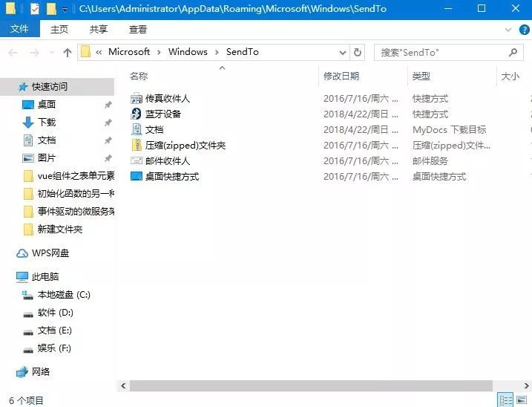Open 文档 (E:) drive
The height and width of the screenshot is (407, 532).
coord(55,331)
